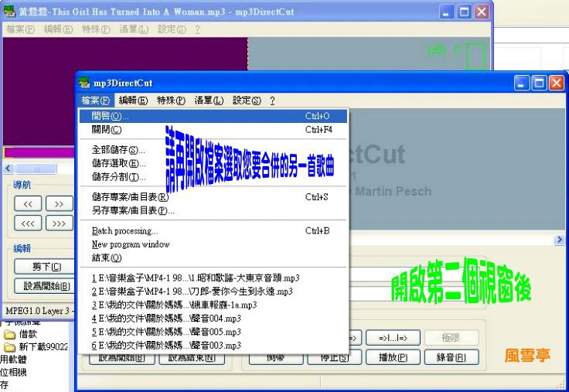The image size is (569, 392).
Task: Maximize the background song window
Action: (464, 12)
